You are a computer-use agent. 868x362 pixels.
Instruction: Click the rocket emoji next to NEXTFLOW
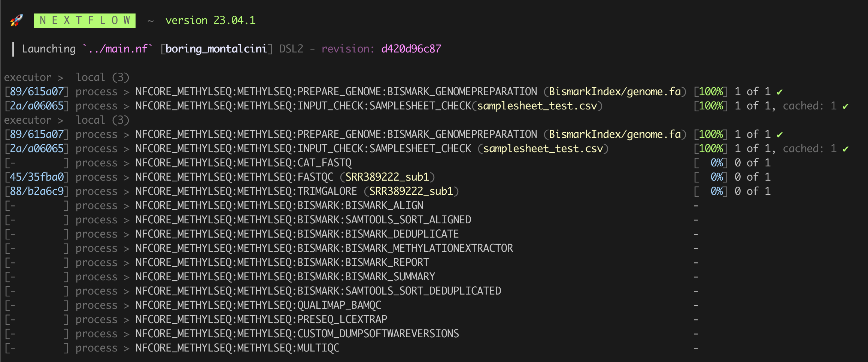tap(16, 20)
